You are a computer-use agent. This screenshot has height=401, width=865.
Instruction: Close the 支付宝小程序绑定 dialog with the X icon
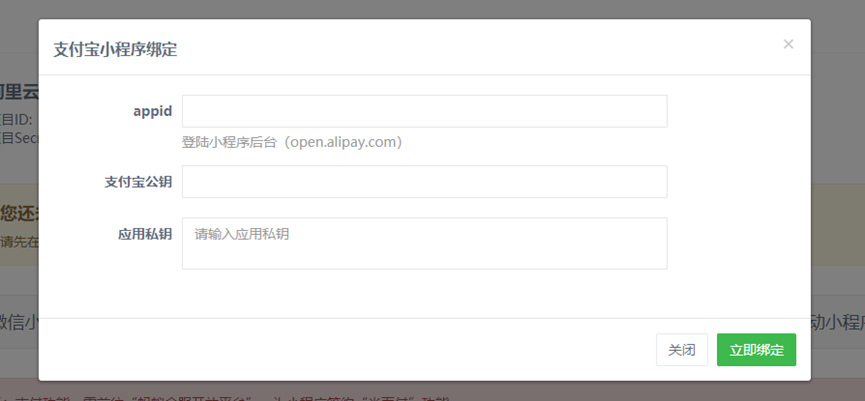pos(788,44)
